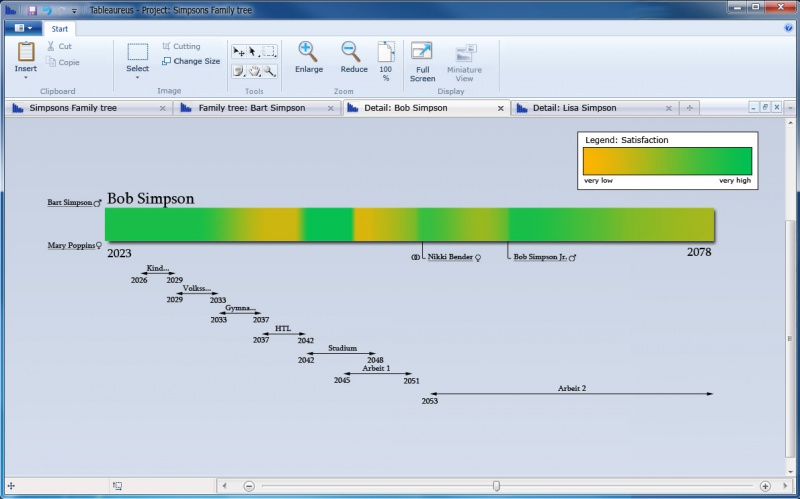The image size is (800, 499).
Task: Click the document restore button in tab bar
Action: tap(765, 107)
